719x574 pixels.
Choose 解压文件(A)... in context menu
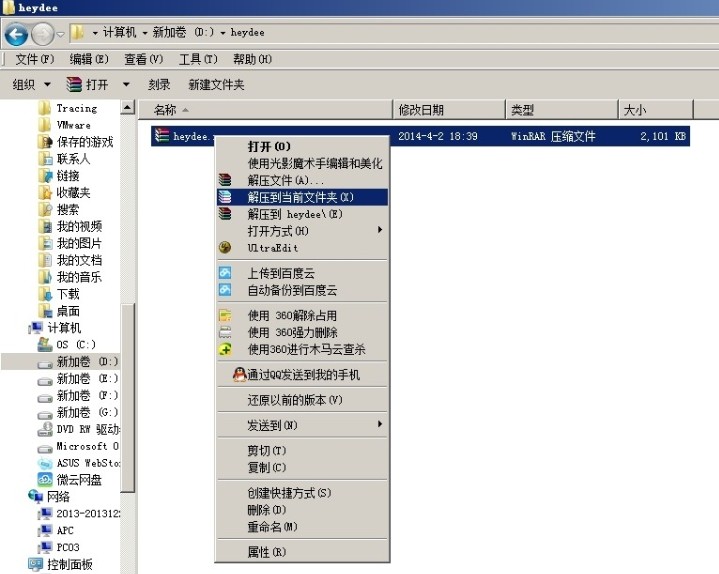coord(303,180)
